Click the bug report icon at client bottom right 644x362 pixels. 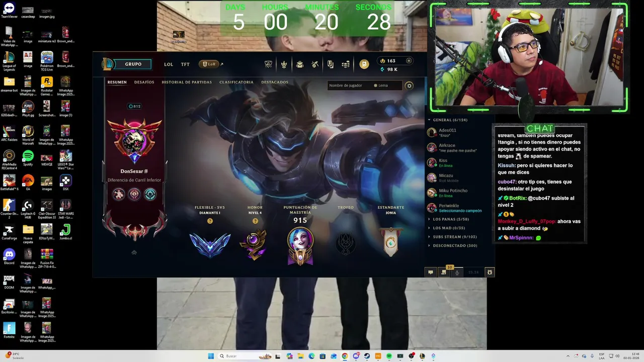pos(490,272)
